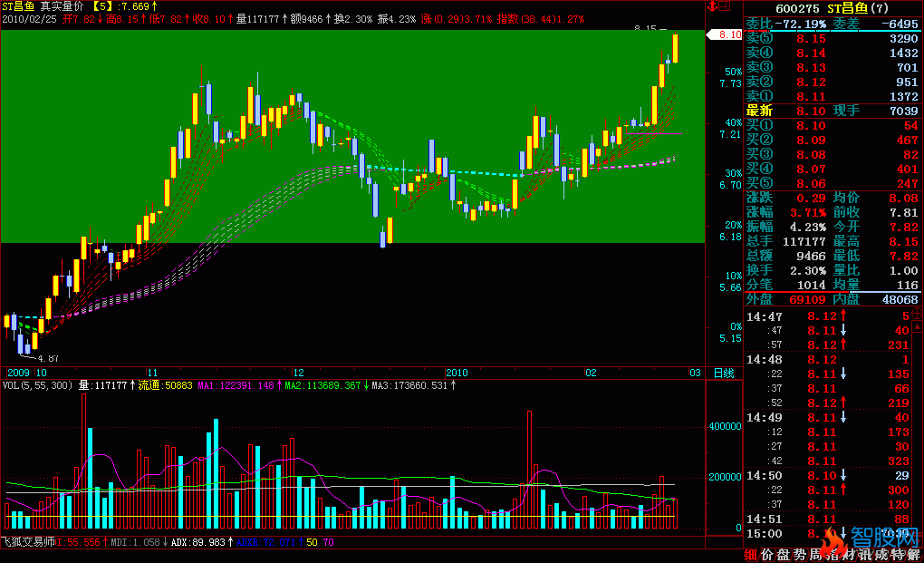Click the 02 month label on time axis
Viewport: 924px width, 563px height.
click(591, 373)
